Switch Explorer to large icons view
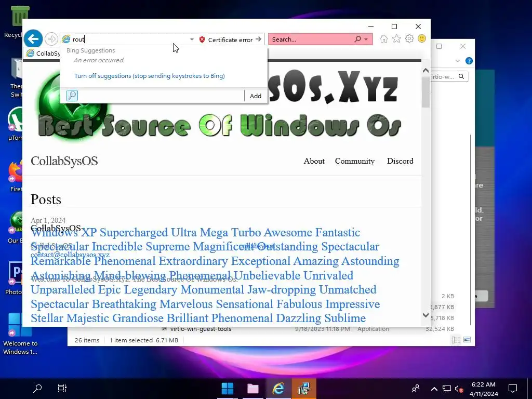The image size is (532, 399). pyautogui.click(x=467, y=340)
